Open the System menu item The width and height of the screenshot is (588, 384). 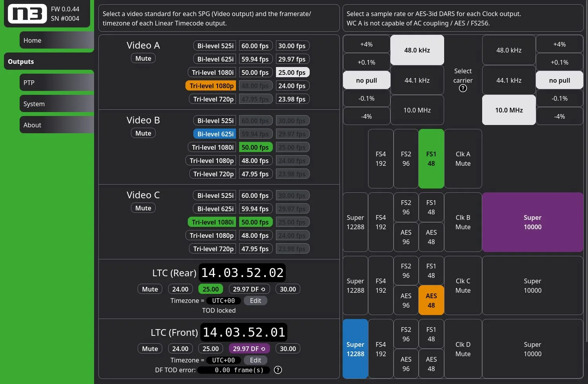point(57,104)
